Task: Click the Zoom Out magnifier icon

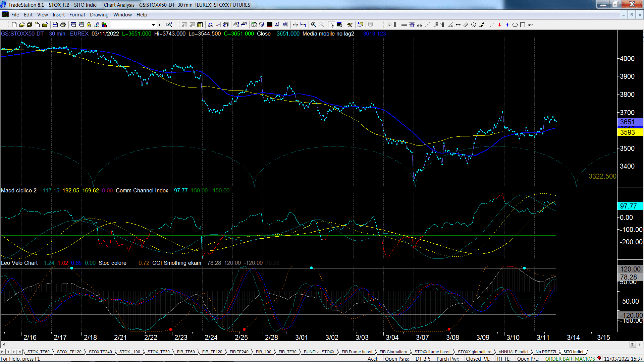Action: coord(321,25)
